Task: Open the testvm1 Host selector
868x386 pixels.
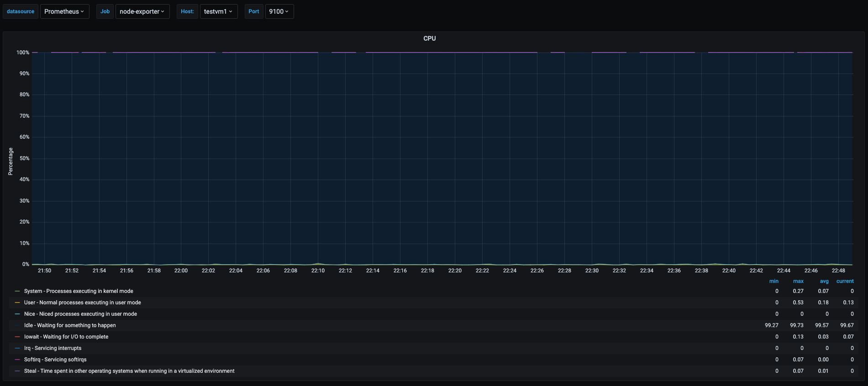Action: pos(218,11)
